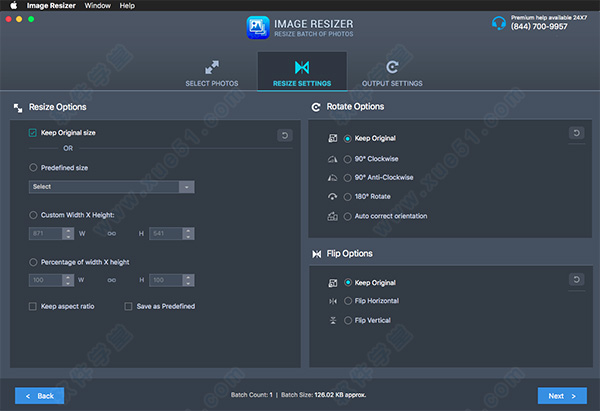Viewport: 600px width, 411px height.
Task: Choose 180° Rotate radio button
Action: click(x=347, y=197)
